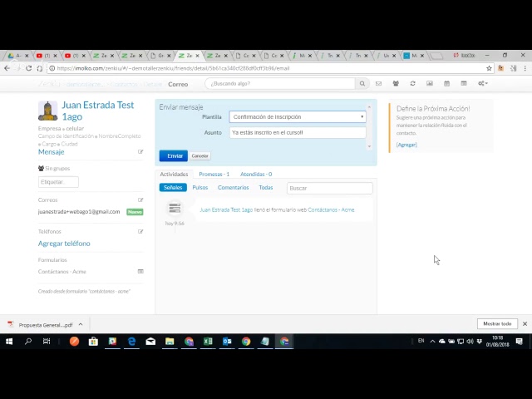Open Contáctanos - Acme link in activity
Screen dimensions: 532x399
coord(331,209)
